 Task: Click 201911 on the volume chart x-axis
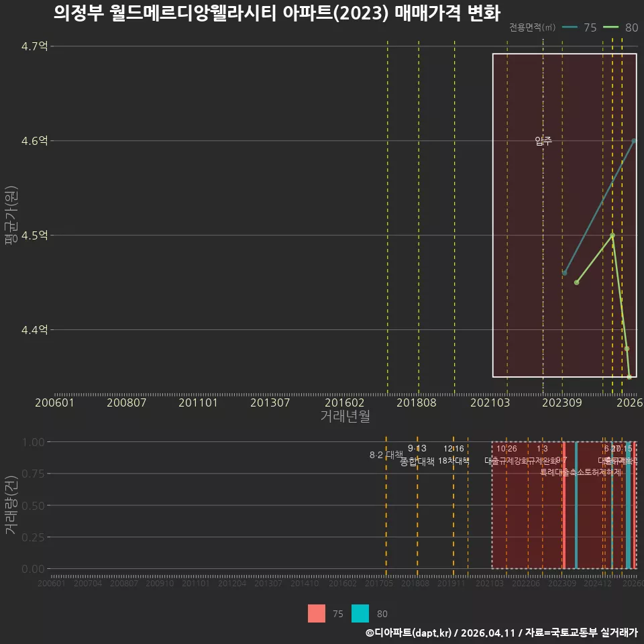click(451, 583)
